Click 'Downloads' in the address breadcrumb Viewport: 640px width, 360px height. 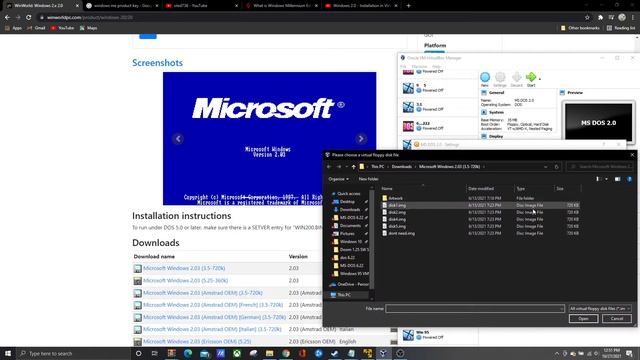401,167
